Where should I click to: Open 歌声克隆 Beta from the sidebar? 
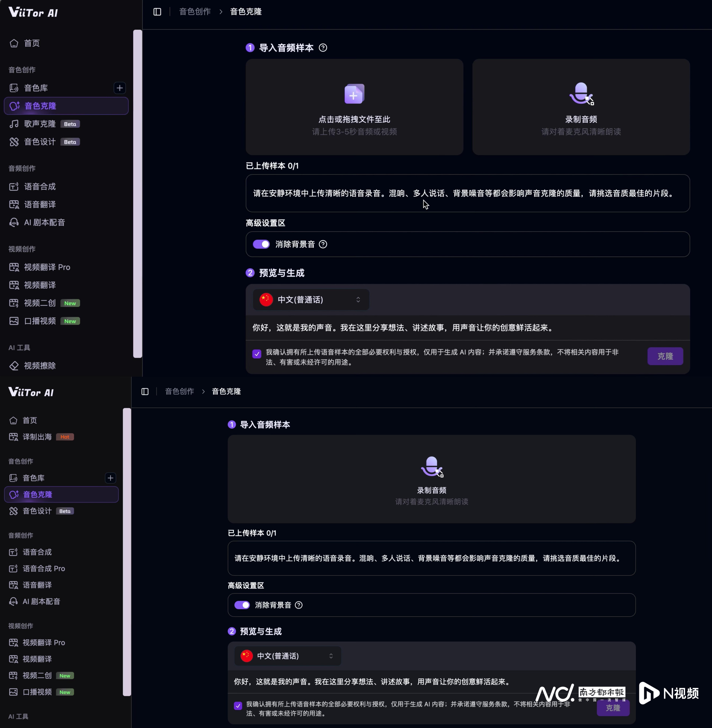pyautogui.click(x=40, y=124)
